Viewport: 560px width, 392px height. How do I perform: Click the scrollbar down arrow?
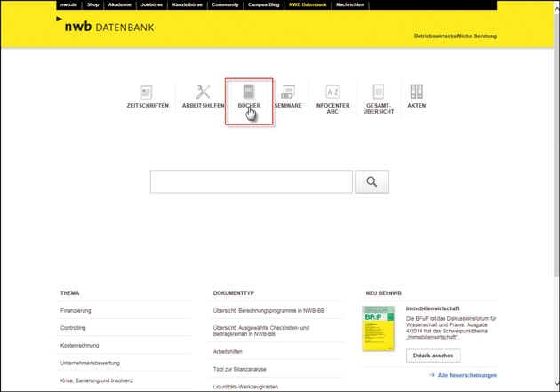pyautogui.click(x=556, y=386)
